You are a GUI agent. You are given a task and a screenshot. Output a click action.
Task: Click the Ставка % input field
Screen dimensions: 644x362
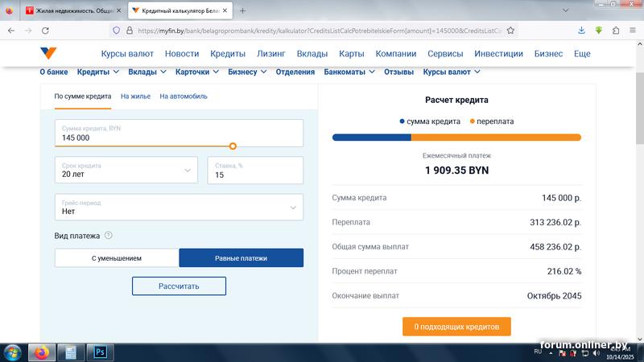255,170
